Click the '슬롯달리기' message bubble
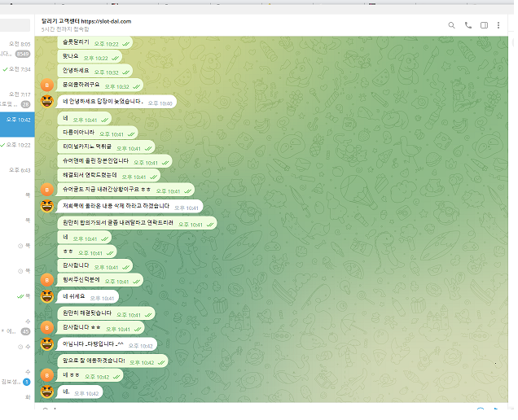 (x=95, y=42)
